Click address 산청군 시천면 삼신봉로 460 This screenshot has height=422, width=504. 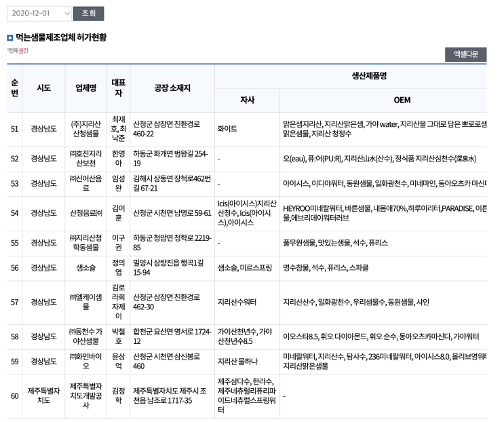pyautogui.click(x=166, y=361)
